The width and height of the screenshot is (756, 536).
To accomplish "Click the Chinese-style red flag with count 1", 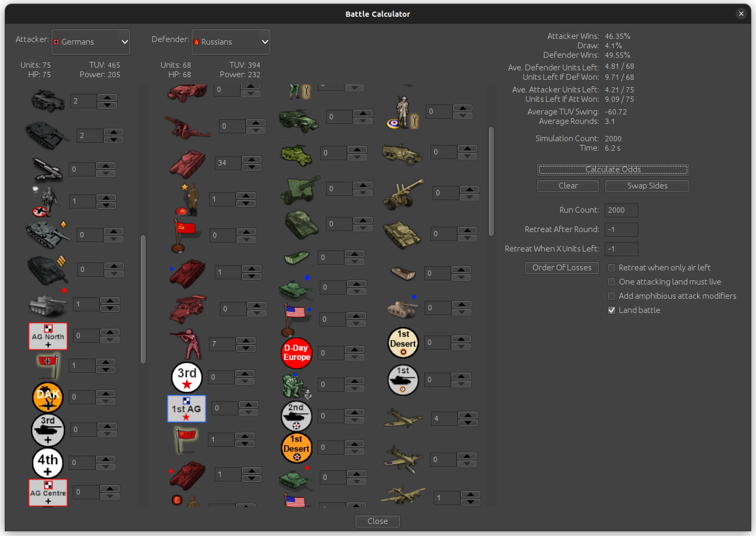I will [x=185, y=439].
